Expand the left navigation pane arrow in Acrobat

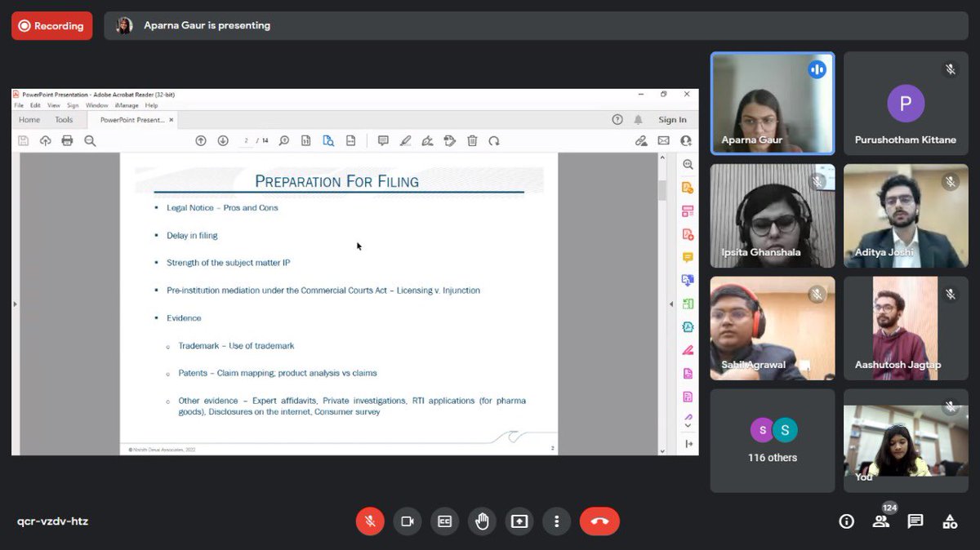click(16, 304)
